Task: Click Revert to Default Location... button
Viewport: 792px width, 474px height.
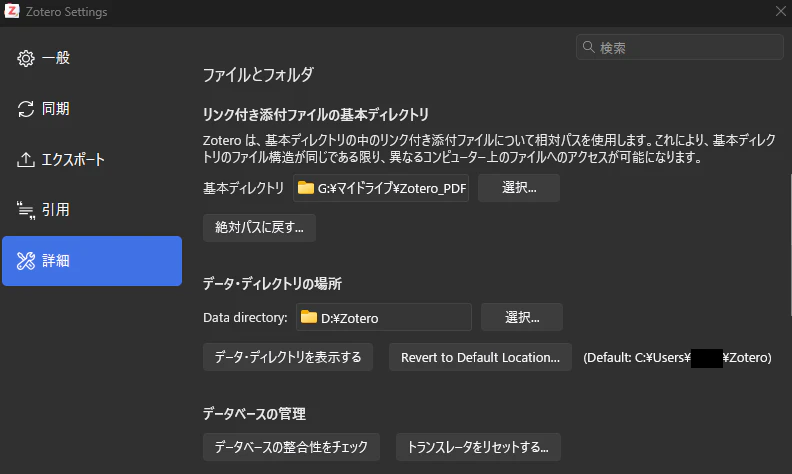Action: 480,357
